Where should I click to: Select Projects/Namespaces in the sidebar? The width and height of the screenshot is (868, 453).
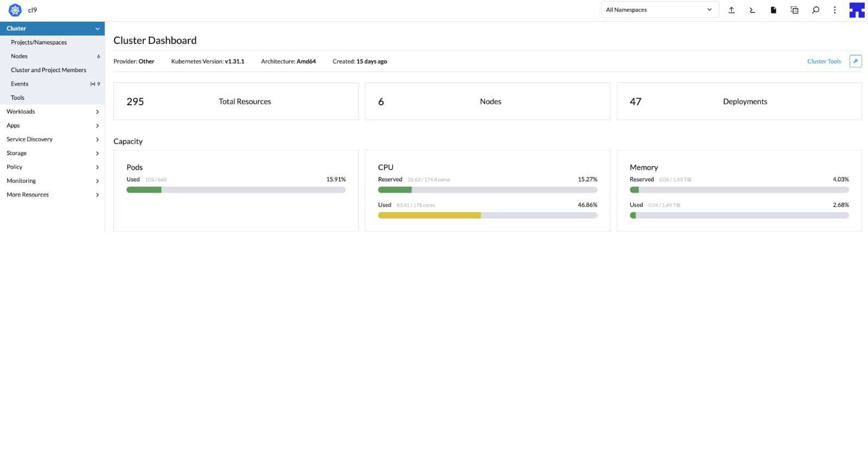39,42
